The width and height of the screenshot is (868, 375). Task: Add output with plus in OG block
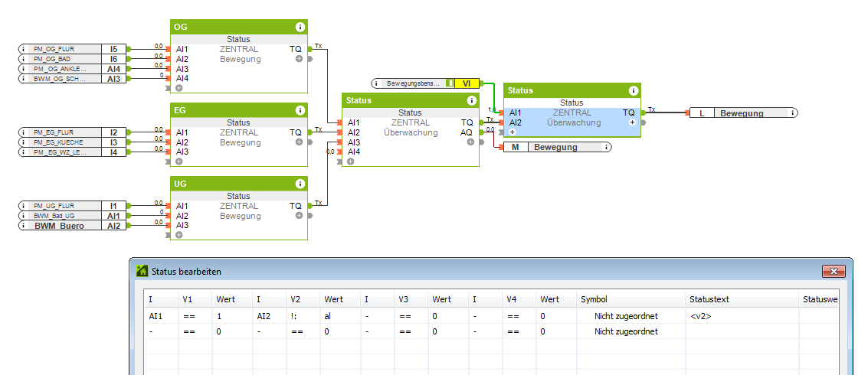[299, 59]
